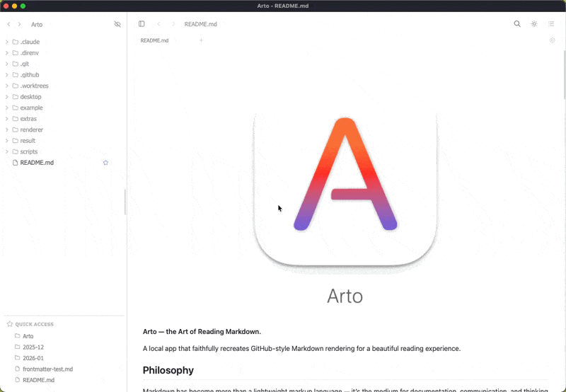Go back in sidebar folder history
Image resolution: width=566 pixels, height=392 pixels.
[8, 24]
